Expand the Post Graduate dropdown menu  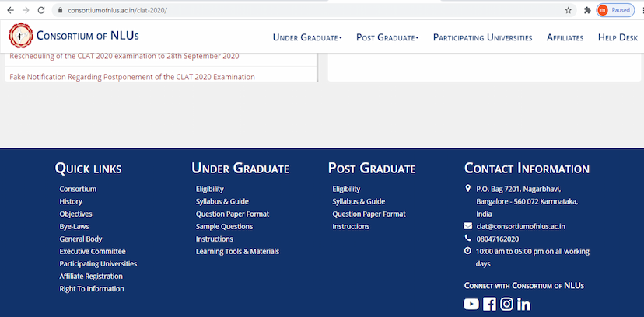tap(387, 37)
